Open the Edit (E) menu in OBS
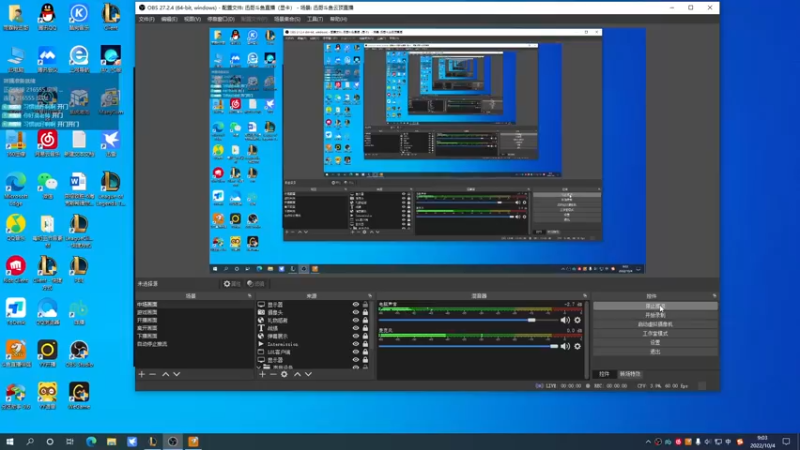Screen dimensions: 800x450 tap(169, 19)
